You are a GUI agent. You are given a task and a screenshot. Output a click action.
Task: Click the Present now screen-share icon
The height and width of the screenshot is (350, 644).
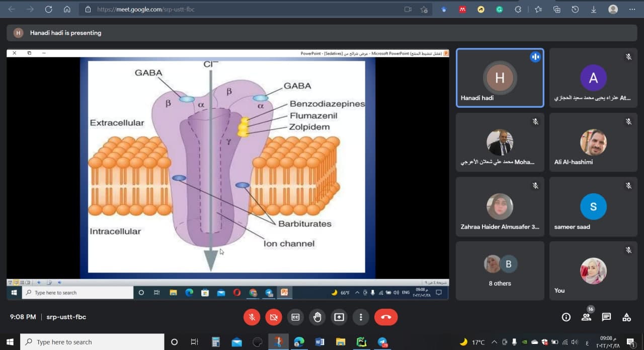pos(339,317)
